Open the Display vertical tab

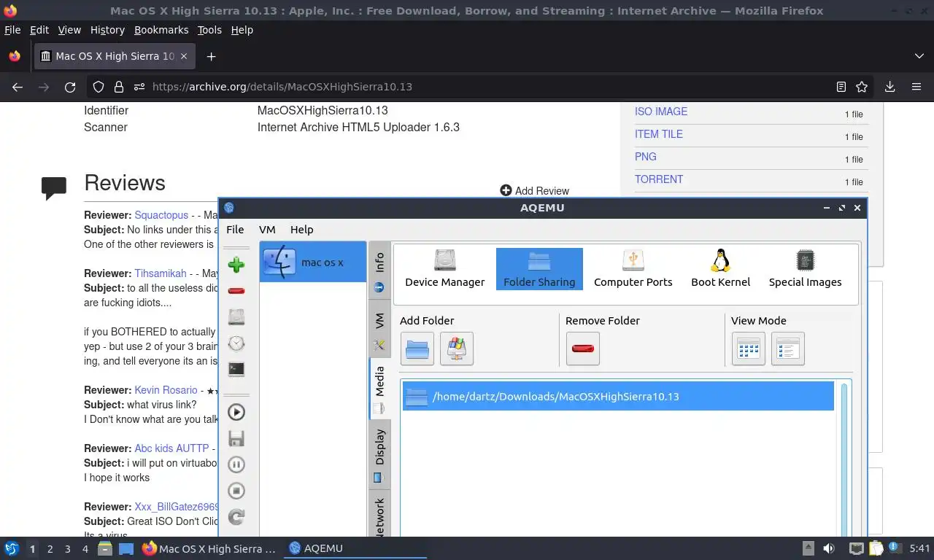(379, 454)
